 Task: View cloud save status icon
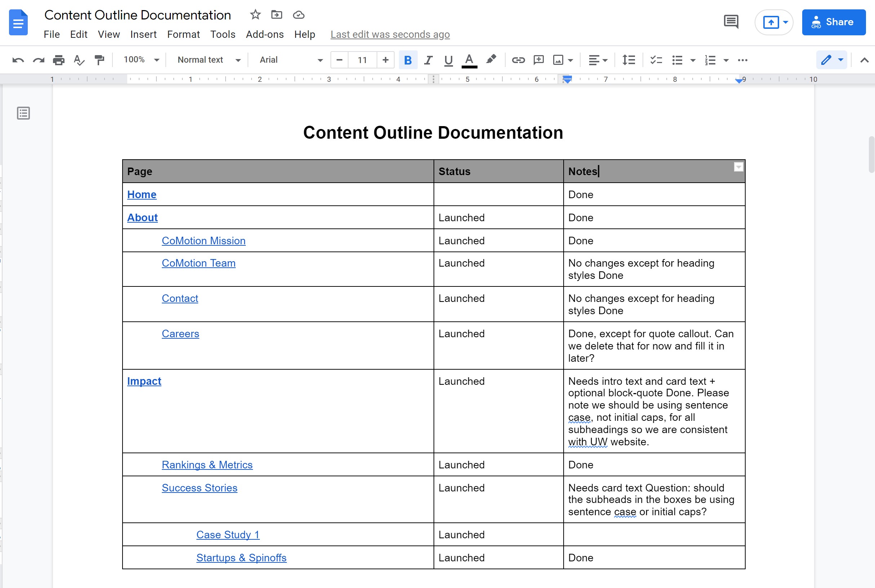[x=298, y=15]
